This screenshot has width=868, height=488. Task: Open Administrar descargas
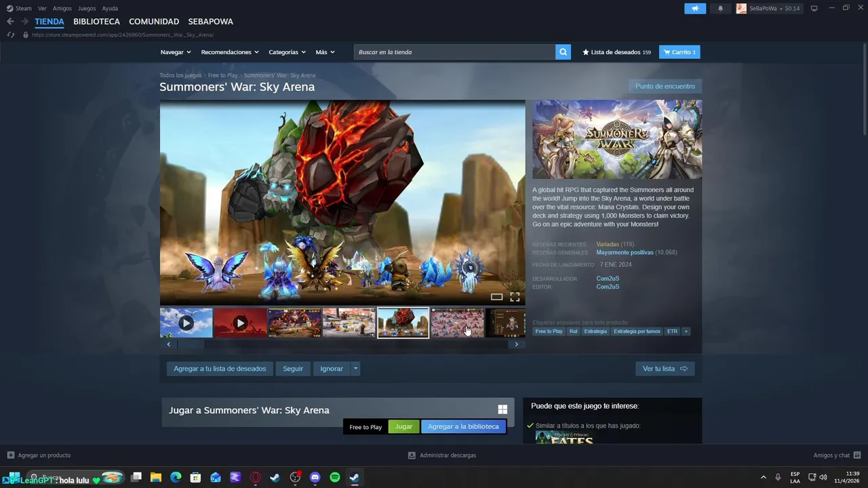coord(441,455)
